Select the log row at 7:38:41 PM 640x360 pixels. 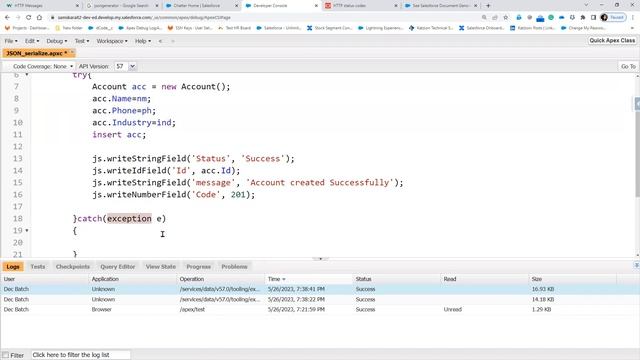click(x=320, y=289)
